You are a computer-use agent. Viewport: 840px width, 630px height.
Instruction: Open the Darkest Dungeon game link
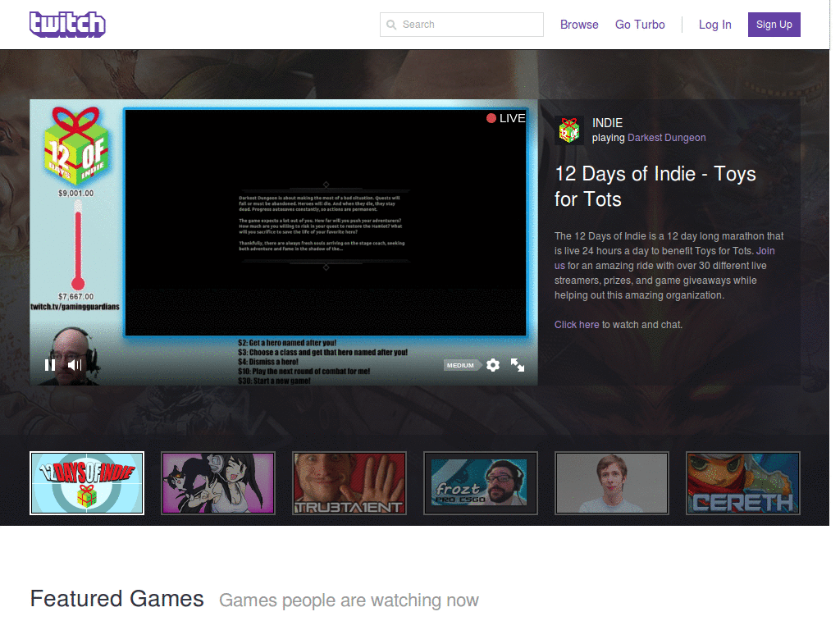click(666, 138)
